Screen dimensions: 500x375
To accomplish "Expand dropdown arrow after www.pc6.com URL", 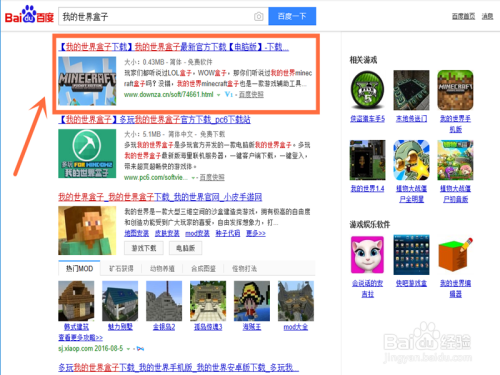I will 193,178.
